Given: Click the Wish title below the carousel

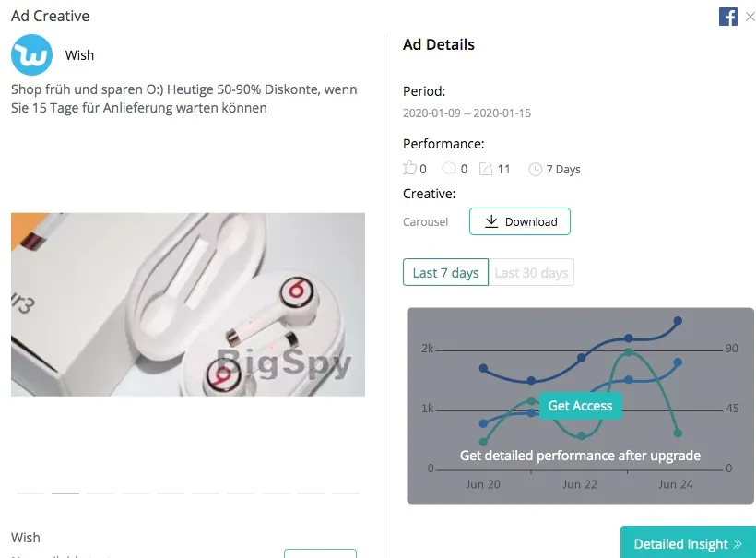Looking at the screenshot, I should point(26,538).
